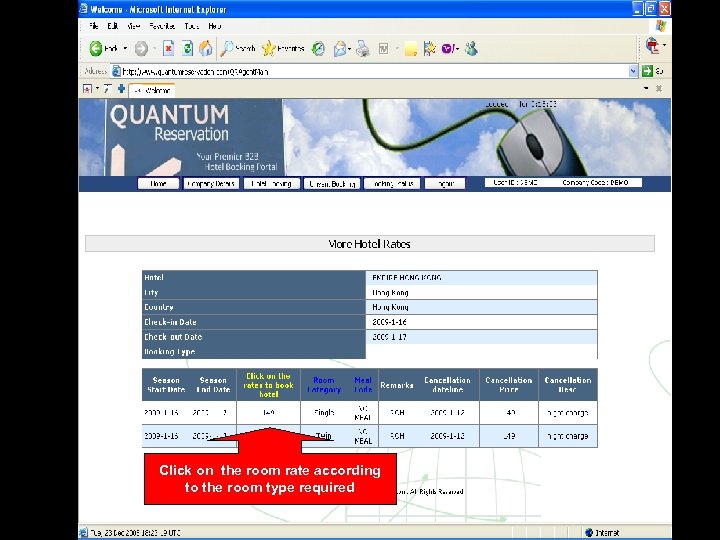Click the Single room rate link

[269, 412]
